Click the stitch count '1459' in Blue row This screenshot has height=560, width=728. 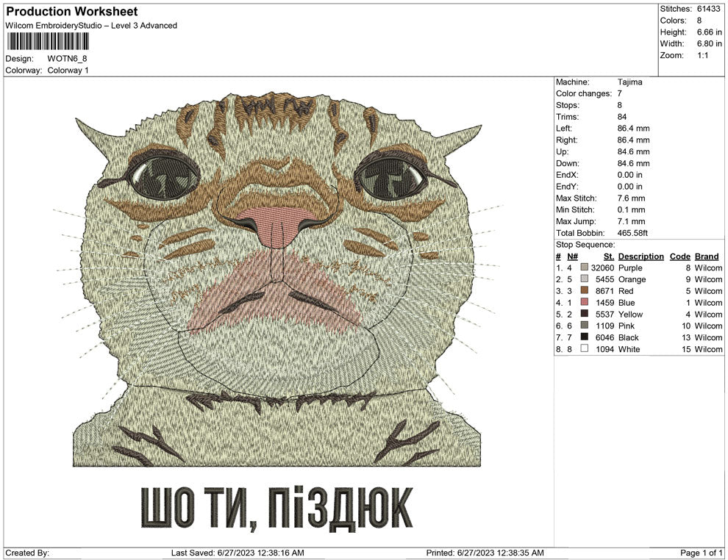(604, 303)
